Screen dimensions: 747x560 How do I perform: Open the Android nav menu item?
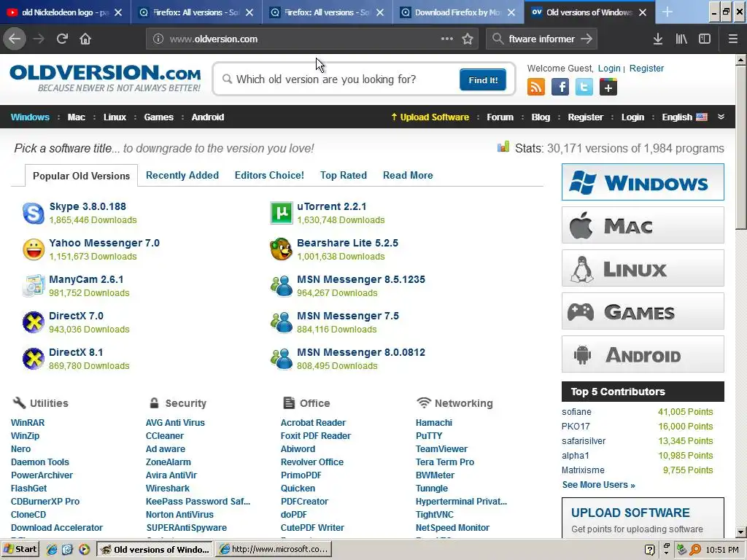208,117
